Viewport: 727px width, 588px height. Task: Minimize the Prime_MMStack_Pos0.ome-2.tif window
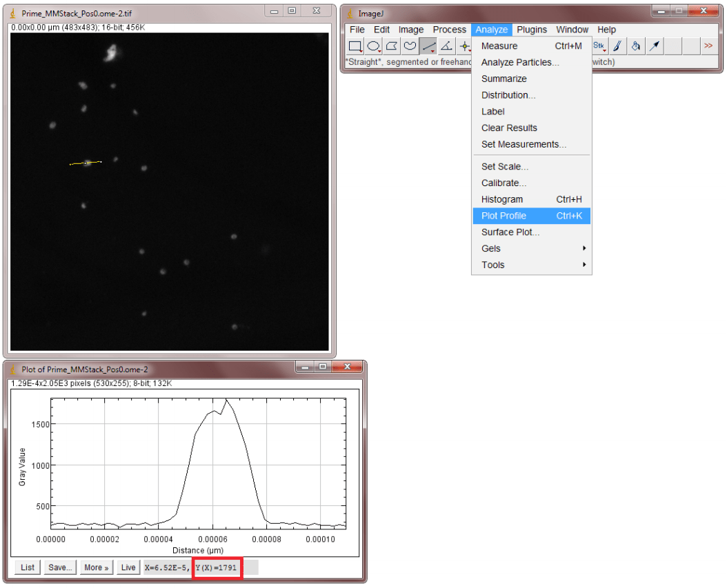[x=275, y=11]
